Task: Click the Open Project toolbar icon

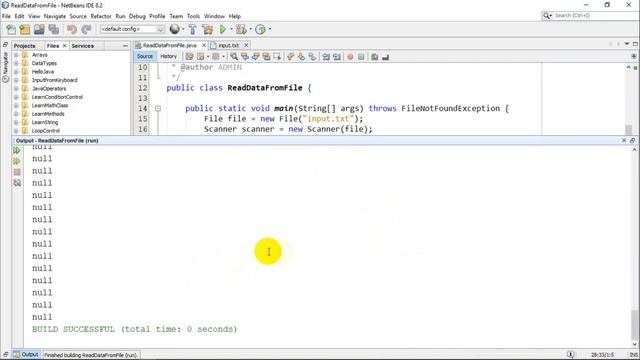Action: point(39,29)
